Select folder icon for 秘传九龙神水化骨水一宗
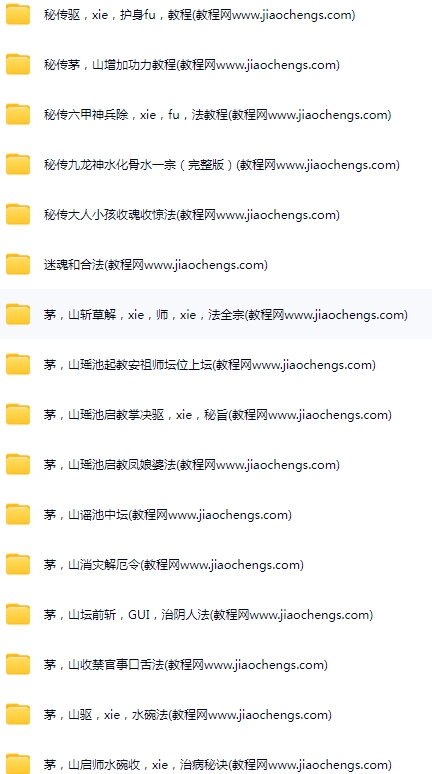 [18, 164]
